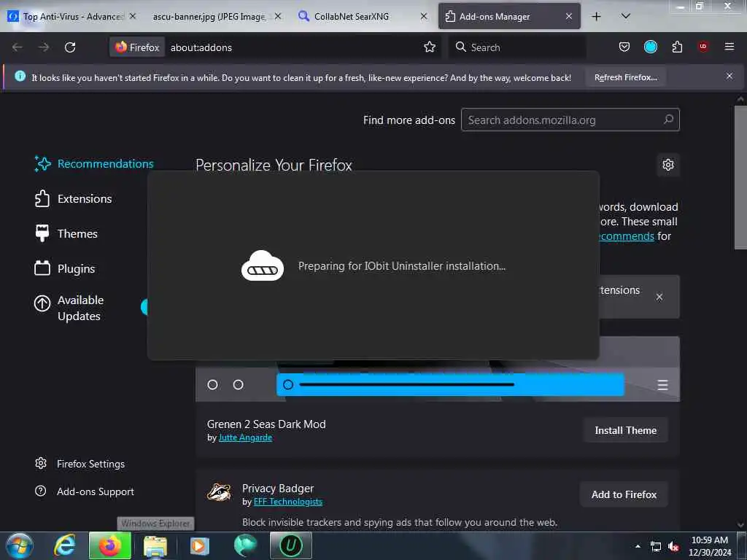Image resolution: width=747 pixels, height=560 pixels.
Task: Focus the toolbar Search box
Action: [x=517, y=47]
